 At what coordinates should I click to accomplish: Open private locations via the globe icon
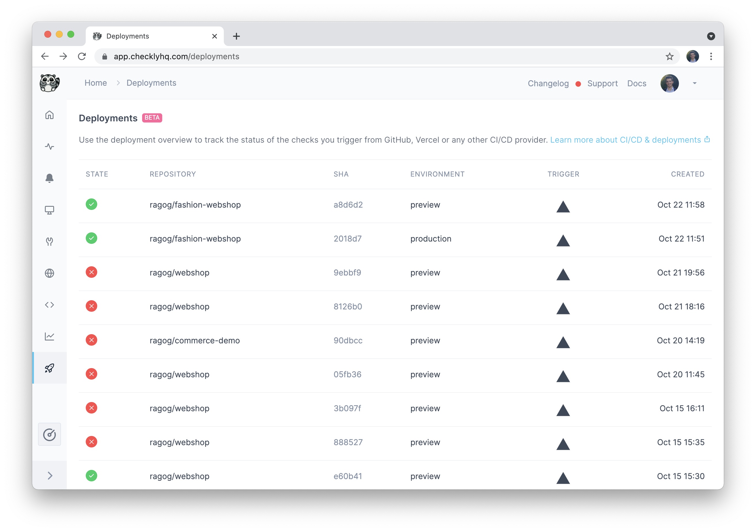[x=49, y=273]
